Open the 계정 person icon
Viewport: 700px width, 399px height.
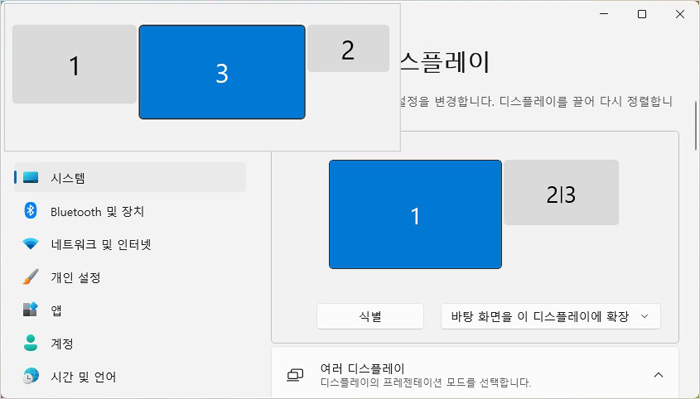[30, 343]
